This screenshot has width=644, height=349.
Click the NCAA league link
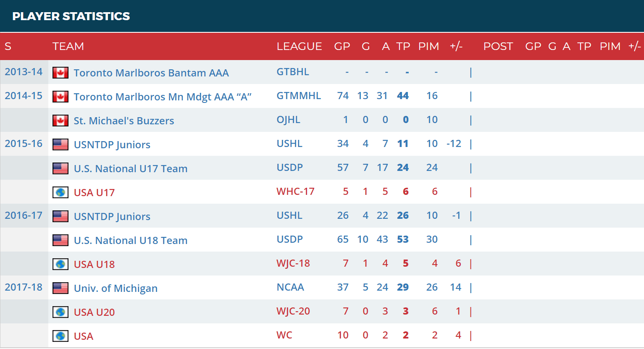(x=290, y=287)
